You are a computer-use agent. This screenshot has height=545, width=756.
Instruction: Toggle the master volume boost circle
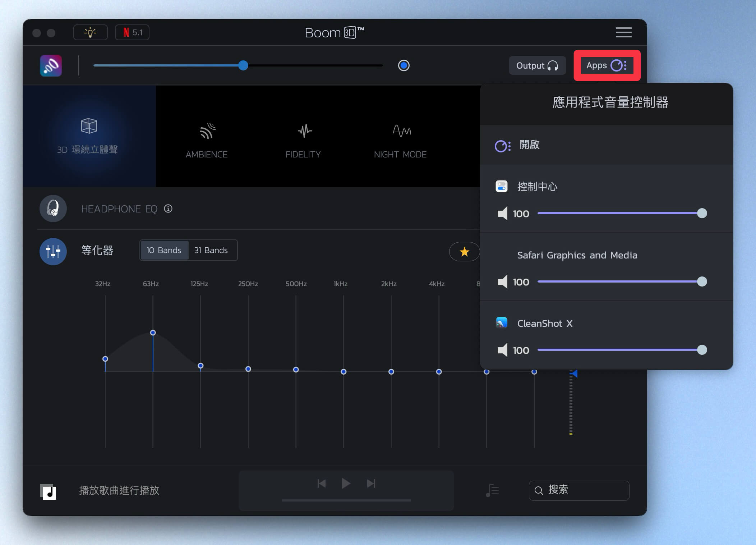404,65
